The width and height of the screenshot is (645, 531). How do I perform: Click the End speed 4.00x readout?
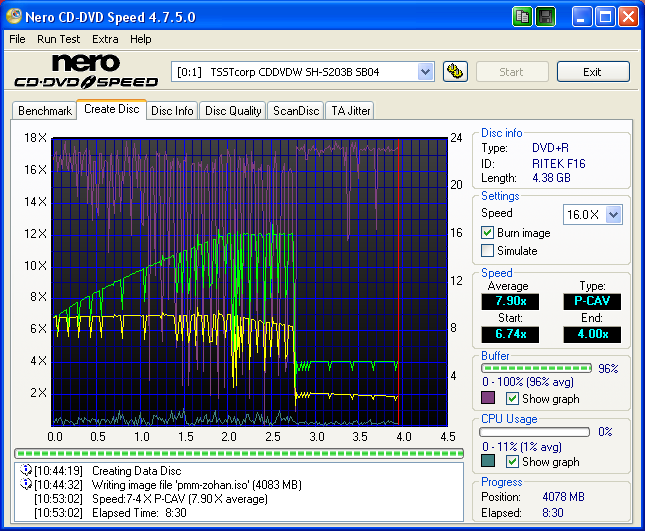click(x=592, y=334)
